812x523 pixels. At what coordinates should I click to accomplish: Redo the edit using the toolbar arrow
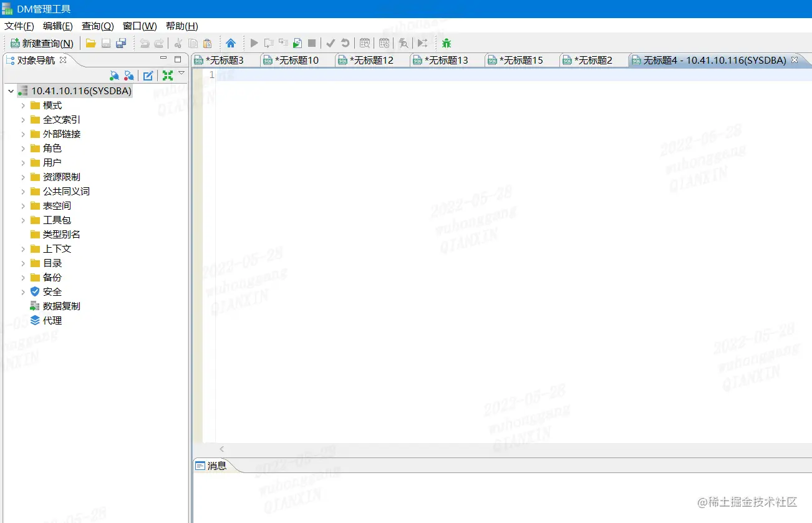point(159,43)
